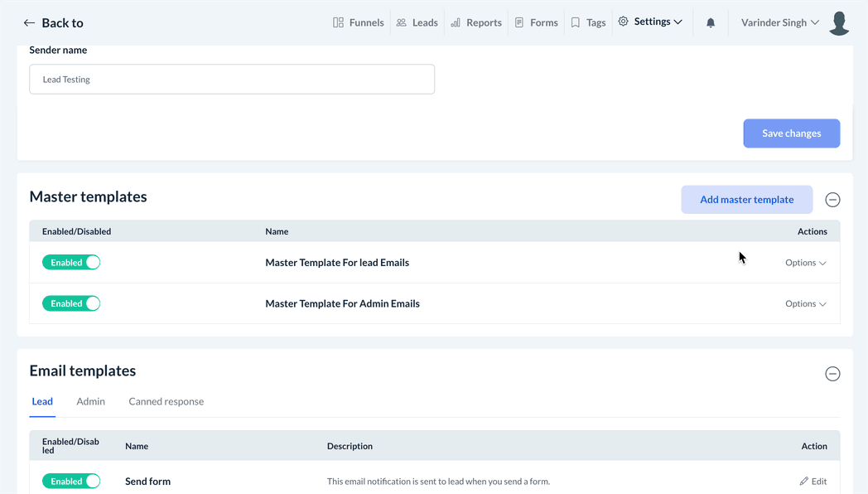The height and width of the screenshot is (494, 868).
Task: Click the Sender name input field
Action: pos(232,80)
